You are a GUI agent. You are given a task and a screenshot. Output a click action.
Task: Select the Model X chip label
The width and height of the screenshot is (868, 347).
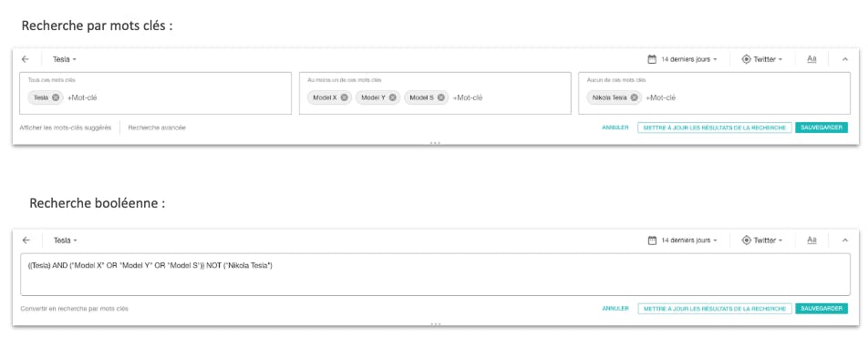[325, 97]
